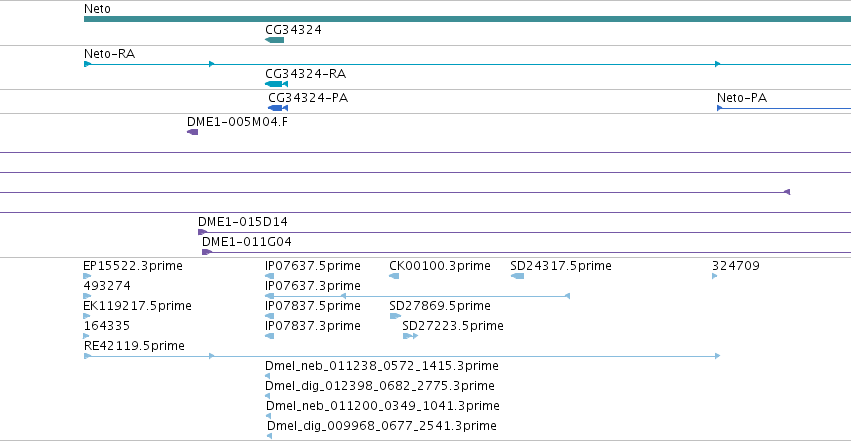Click the Dmel_neb_011200_0349_1041.3prime arrow
The width and height of the screenshot is (851, 441).
pos(269,416)
